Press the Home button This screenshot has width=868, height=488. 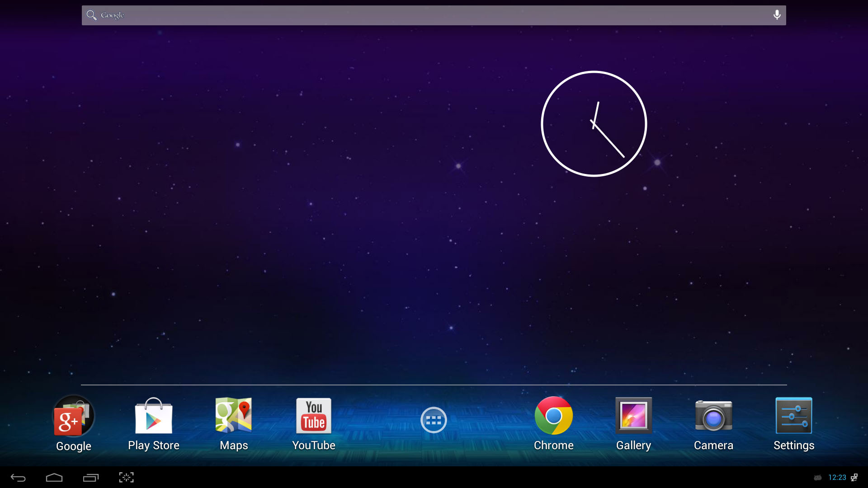coord(54,477)
